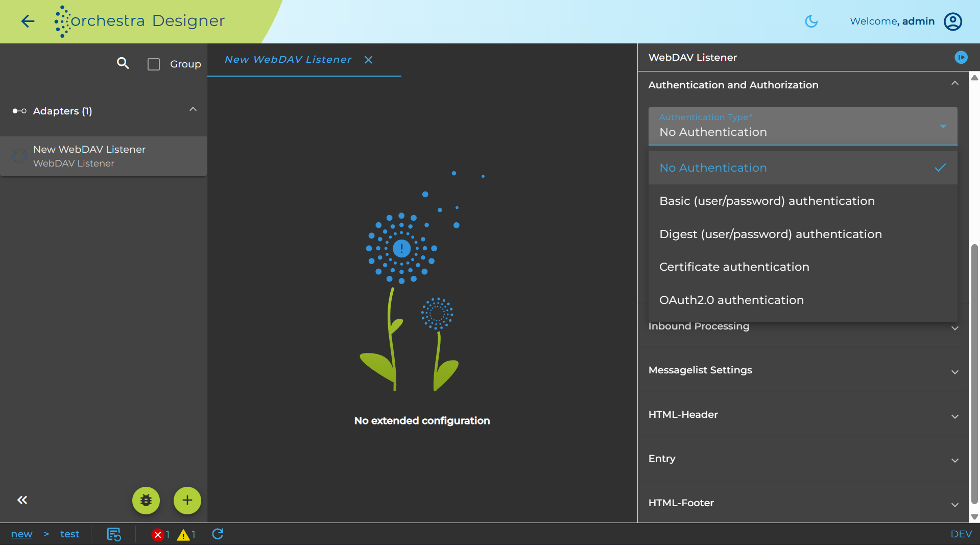980x545 pixels.
Task: Click scrollbar up arrow in properties panel
Action: click(x=974, y=78)
